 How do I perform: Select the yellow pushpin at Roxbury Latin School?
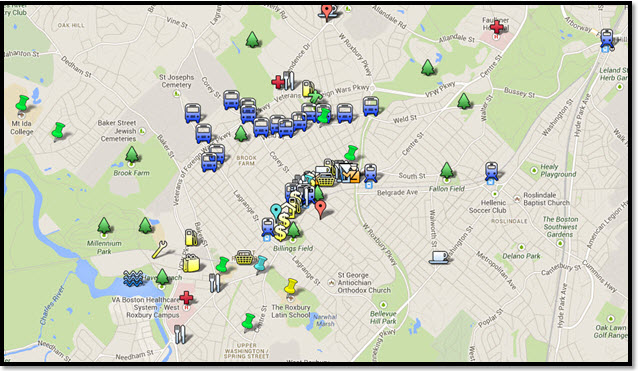click(x=291, y=286)
